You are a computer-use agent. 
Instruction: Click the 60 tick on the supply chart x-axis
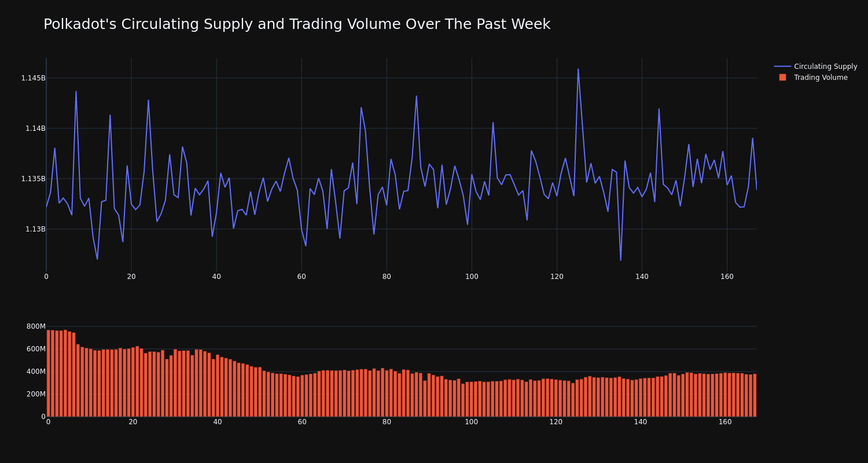click(x=301, y=277)
